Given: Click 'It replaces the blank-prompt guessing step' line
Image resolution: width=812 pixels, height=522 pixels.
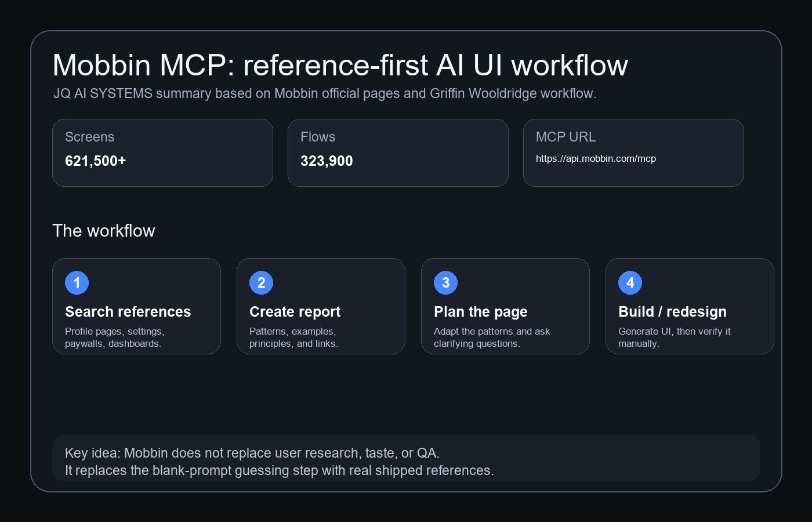Looking at the screenshot, I should tap(280, 470).
